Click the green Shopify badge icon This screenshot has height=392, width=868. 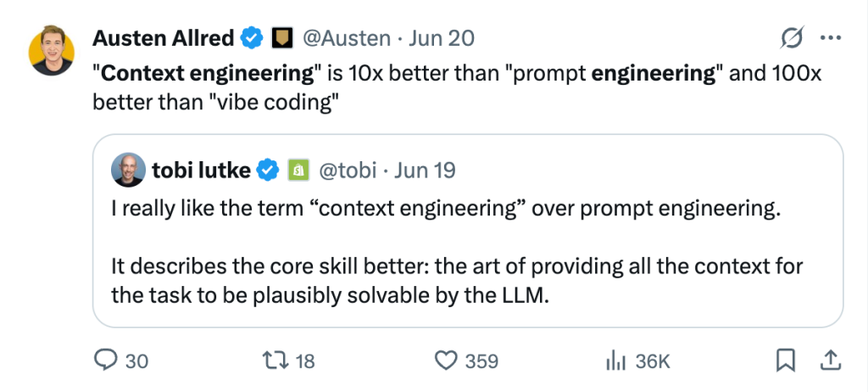(298, 171)
